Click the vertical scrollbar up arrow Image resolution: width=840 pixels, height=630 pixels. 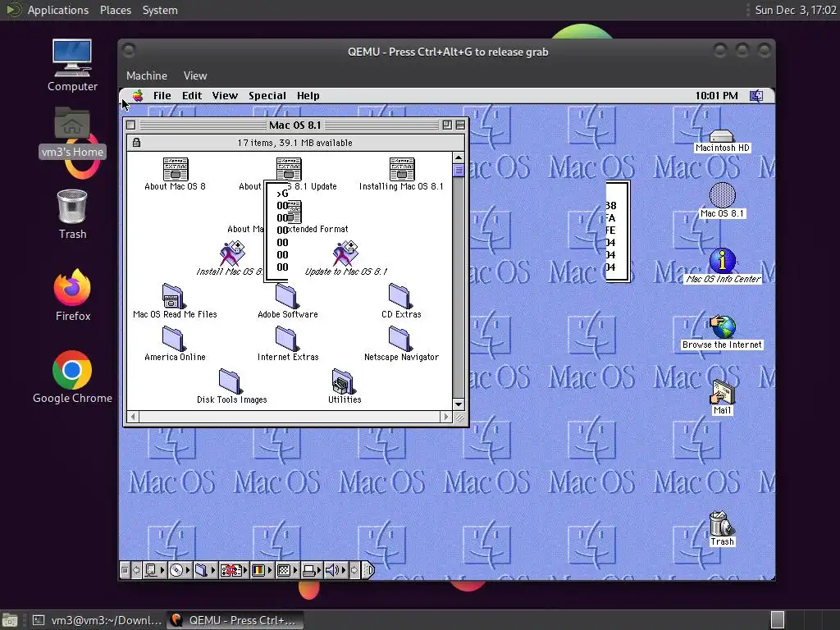pos(458,157)
